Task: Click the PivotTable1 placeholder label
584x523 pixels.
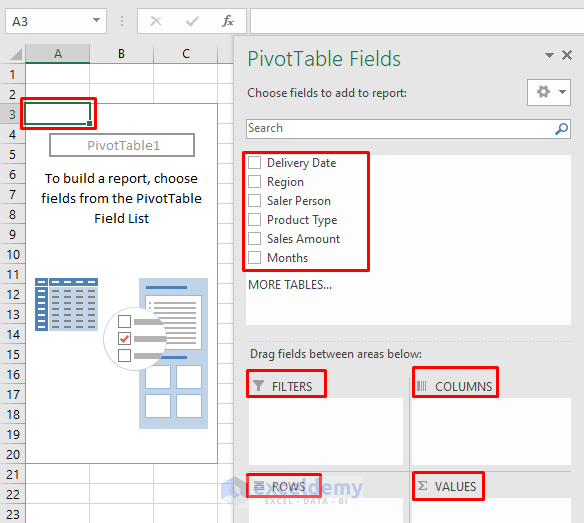Action: coord(122,145)
